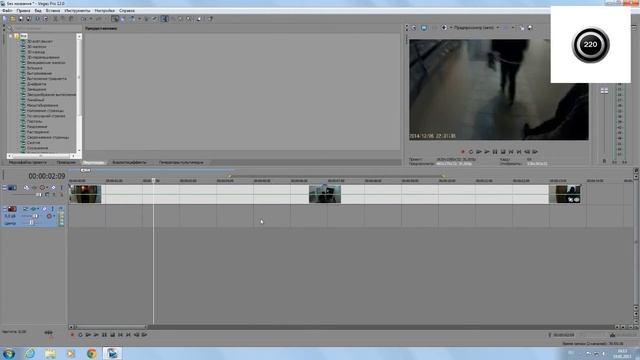Open Project Video Properties in the preview toolbar

(x=414, y=28)
